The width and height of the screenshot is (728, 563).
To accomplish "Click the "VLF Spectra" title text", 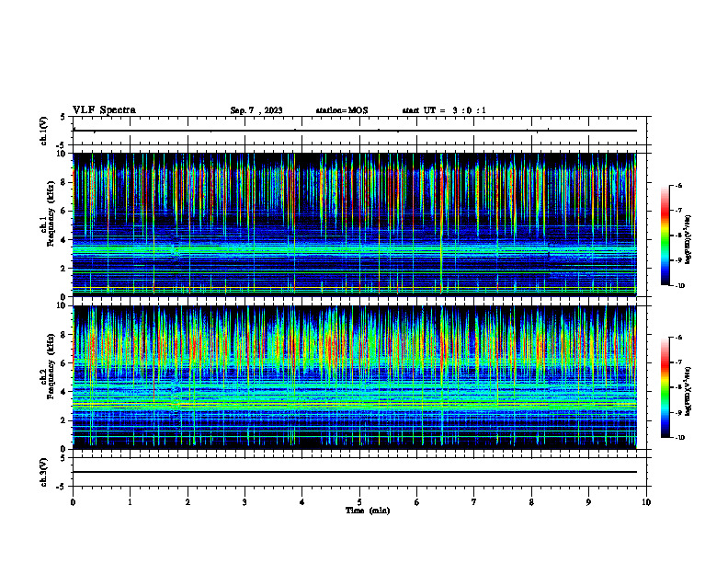I will pyautogui.click(x=104, y=110).
